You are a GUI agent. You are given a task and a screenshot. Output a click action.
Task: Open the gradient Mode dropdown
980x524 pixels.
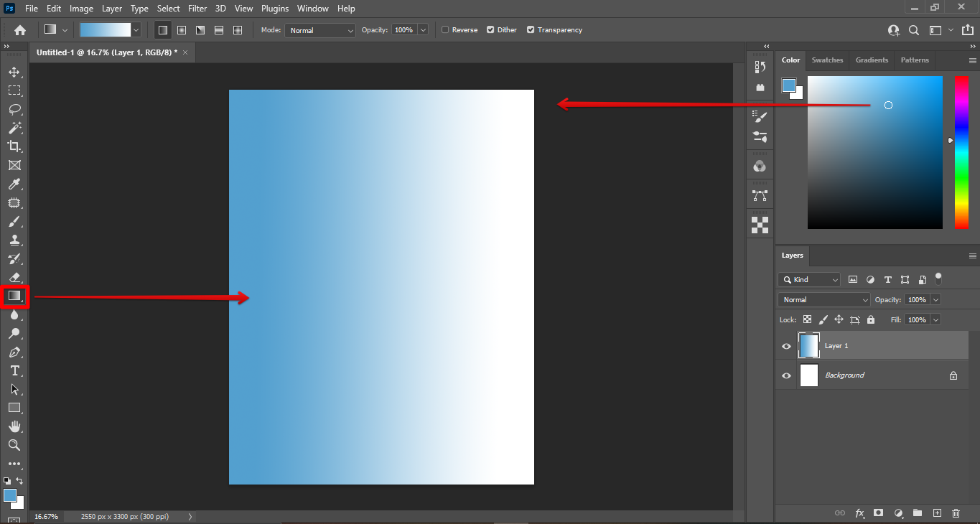pyautogui.click(x=320, y=30)
